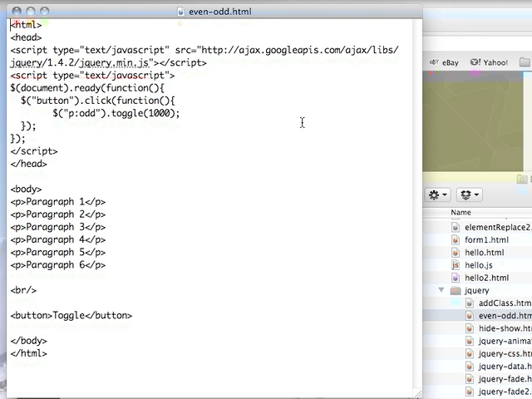Click the form1.html file icon
Image resolution: width=532 pixels, height=399 pixels.
(x=456, y=240)
